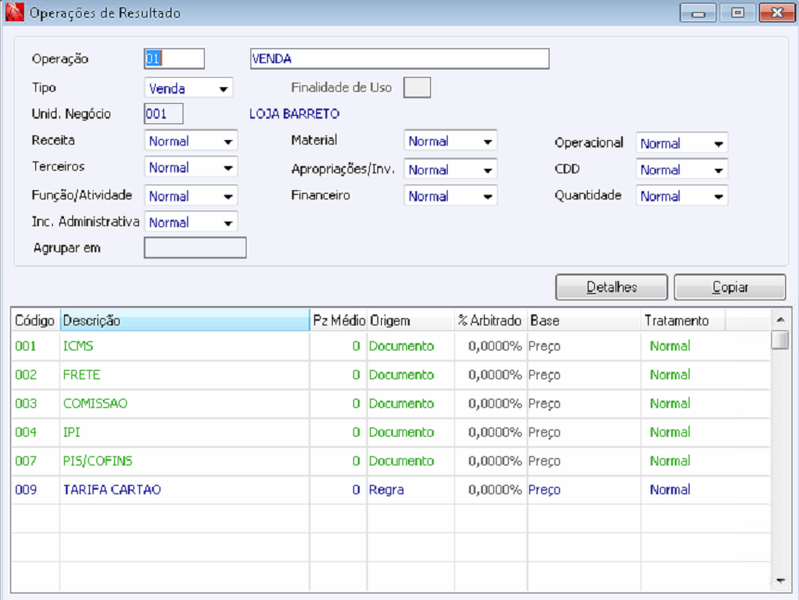The width and height of the screenshot is (799, 600).
Task: Expand the Receita dropdown
Action: pyautogui.click(x=191, y=141)
